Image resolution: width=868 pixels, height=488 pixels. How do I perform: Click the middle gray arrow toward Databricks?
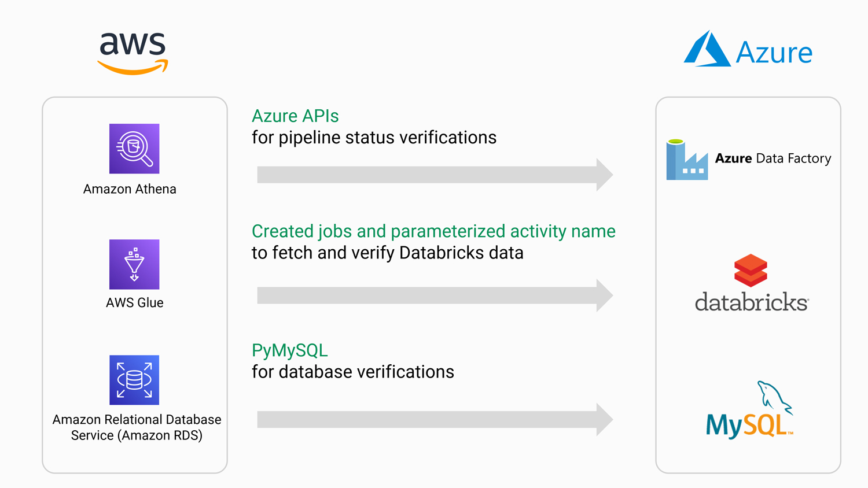434,295
